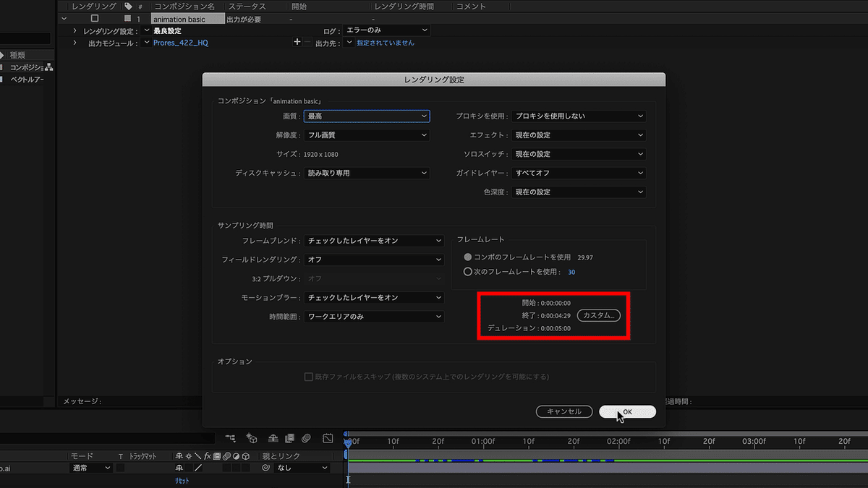
Task: Open the graph editor icon
Action: (x=328, y=438)
